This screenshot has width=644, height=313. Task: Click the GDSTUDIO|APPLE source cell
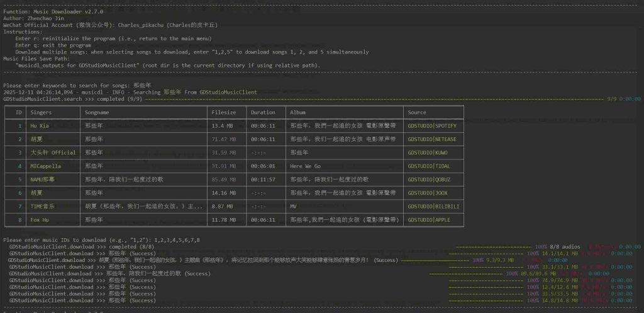(429, 220)
